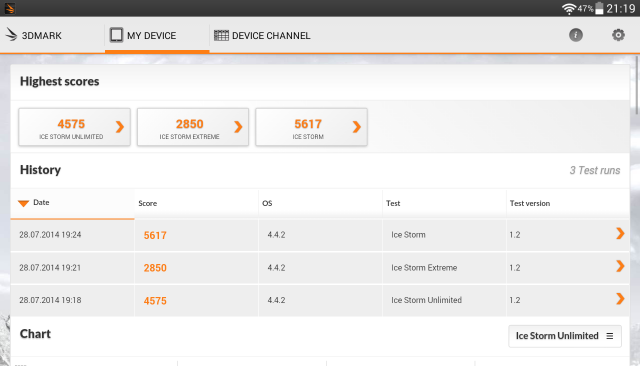Click the page vertical scrollbar
640x366 pixels.
(637, 86)
